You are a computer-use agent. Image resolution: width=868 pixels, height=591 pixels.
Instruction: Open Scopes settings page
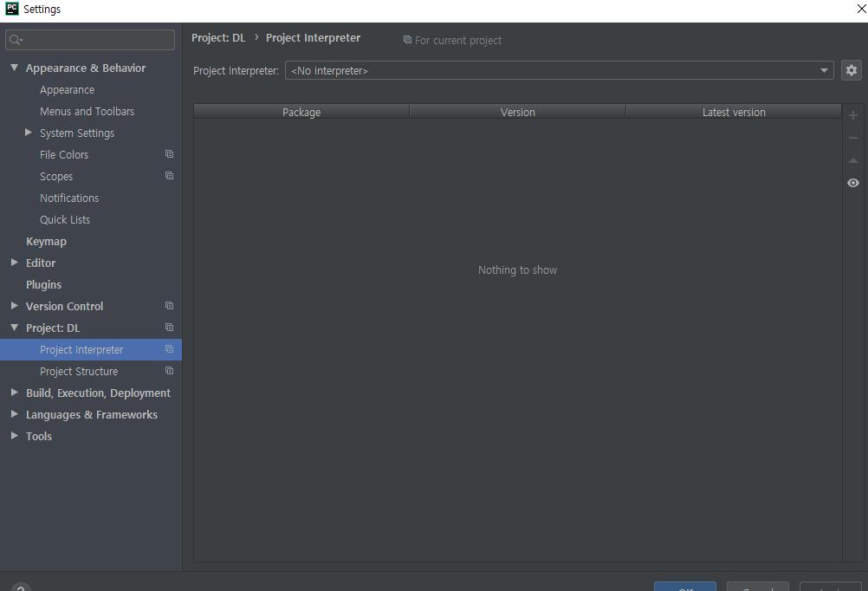tap(56, 176)
